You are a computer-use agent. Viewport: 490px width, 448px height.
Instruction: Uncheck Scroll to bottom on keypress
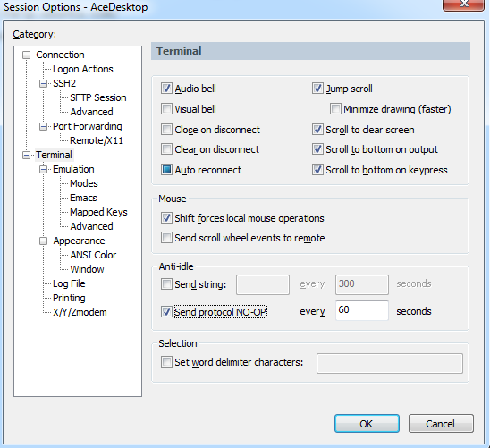[317, 170]
